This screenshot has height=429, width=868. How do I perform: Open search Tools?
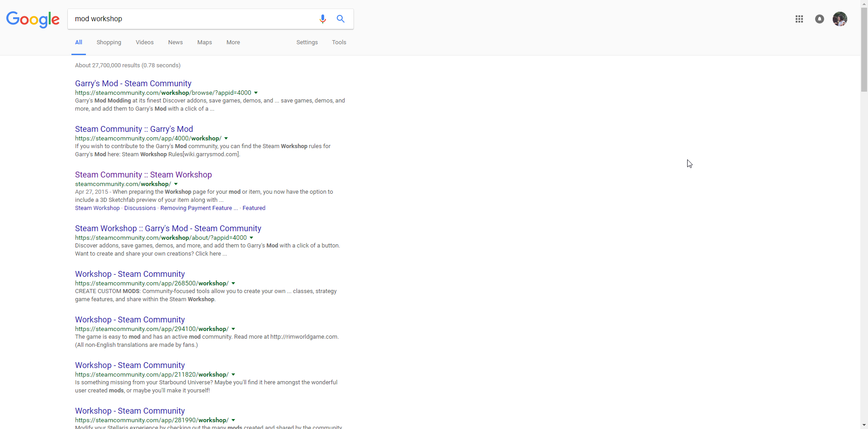point(339,42)
